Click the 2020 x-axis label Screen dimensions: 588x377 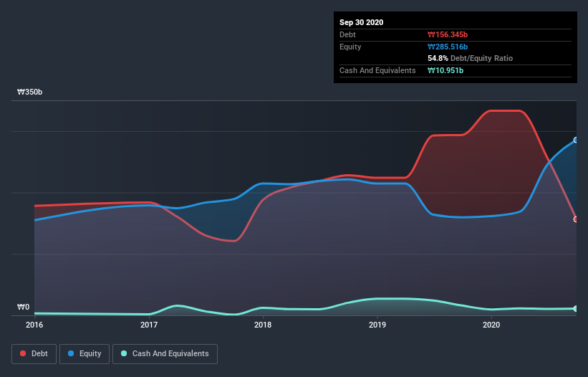[x=491, y=325]
